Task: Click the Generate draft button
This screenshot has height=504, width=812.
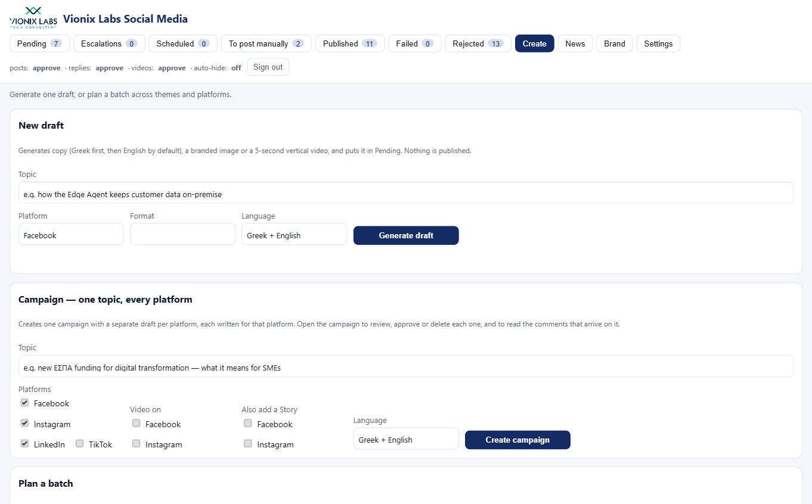Action: tap(406, 235)
